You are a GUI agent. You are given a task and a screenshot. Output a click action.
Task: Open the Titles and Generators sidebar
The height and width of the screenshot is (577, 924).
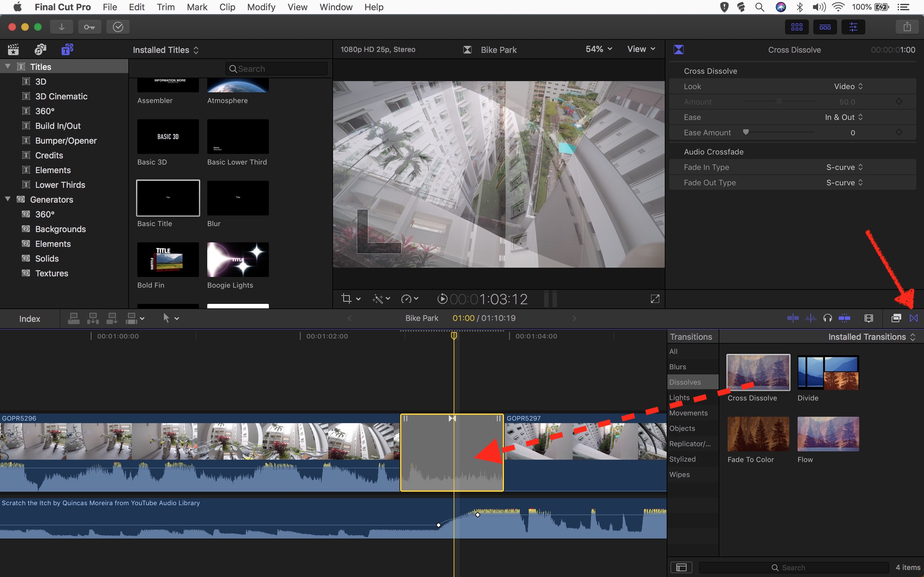click(x=67, y=49)
